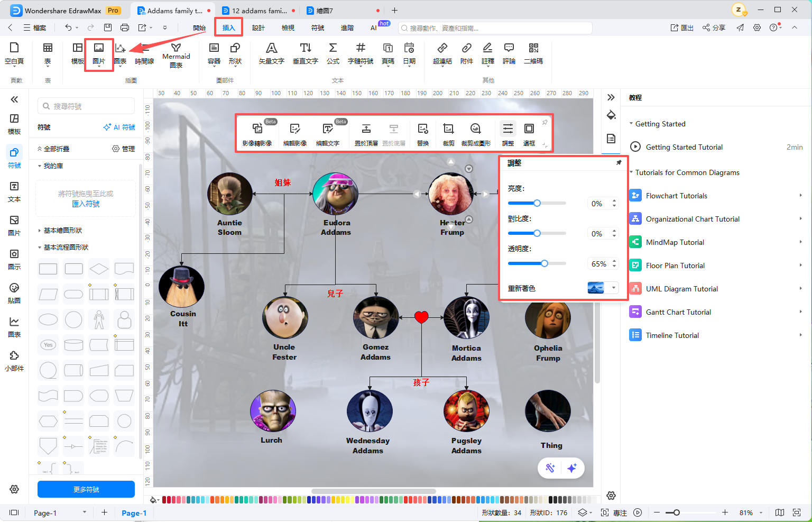Click the Crop to shape icon
This screenshot has width=812, height=522.
(x=476, y=129)
